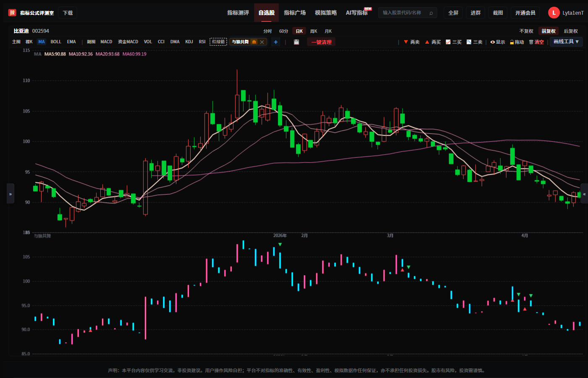Click the LytalenT username
Screen dimensions: 588x378
(573, 13)
